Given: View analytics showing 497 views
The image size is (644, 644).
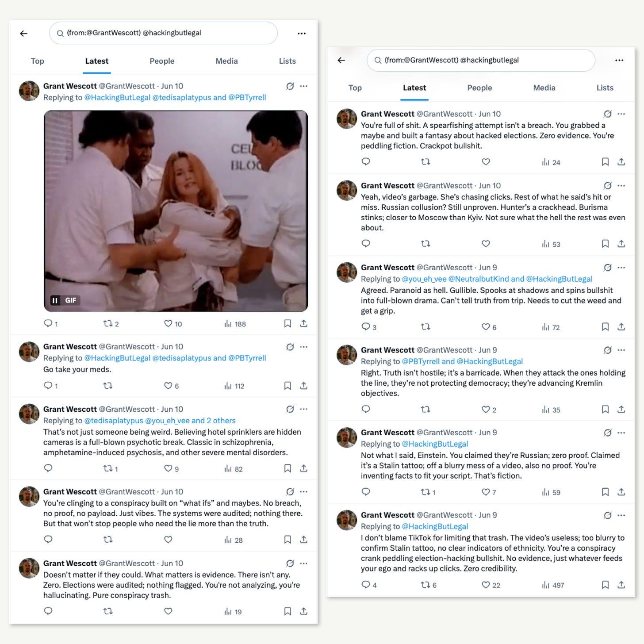Looking at the screenshot, I should coord(553,585).
